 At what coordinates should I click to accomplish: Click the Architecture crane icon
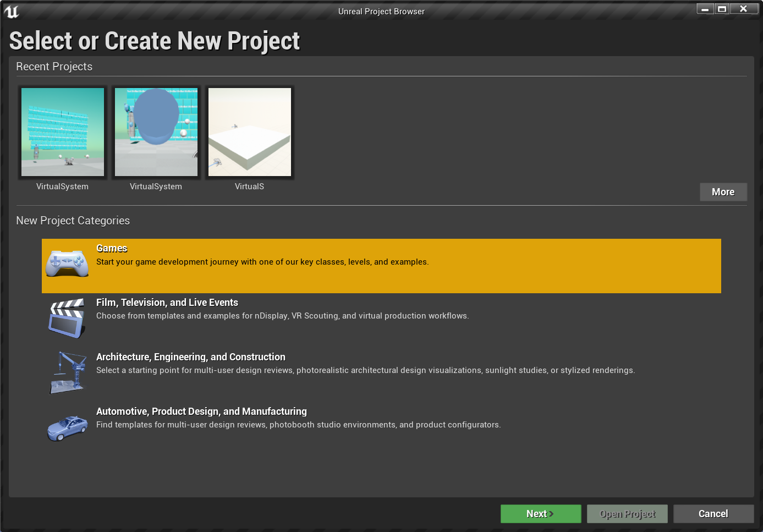point(68,372)
